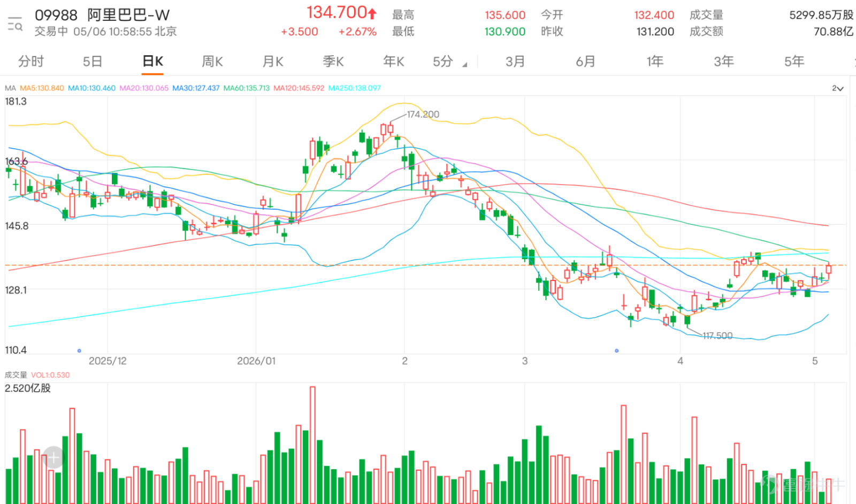Set chart range to 3年
Screen dimensions: 856x504
724,62
